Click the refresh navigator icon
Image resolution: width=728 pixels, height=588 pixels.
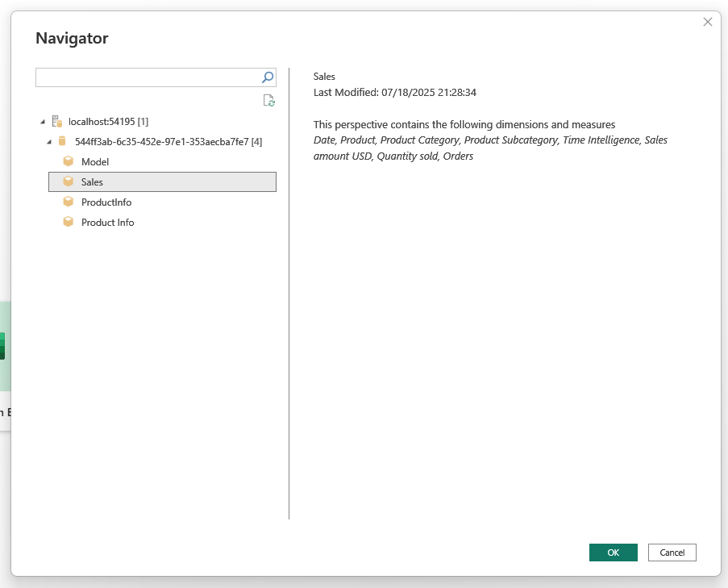coord(268,100)
